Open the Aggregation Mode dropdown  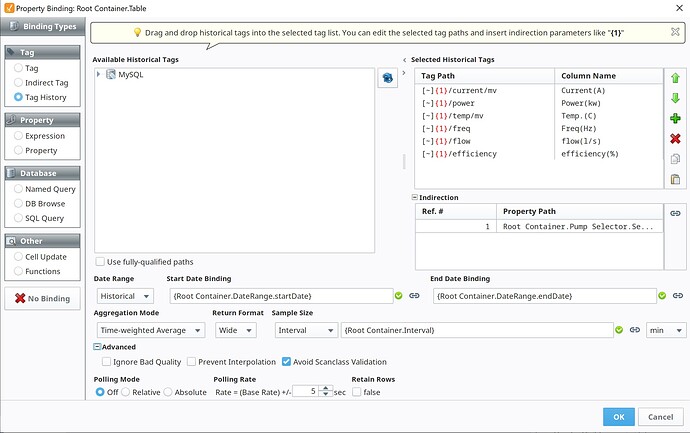(151, 330)
